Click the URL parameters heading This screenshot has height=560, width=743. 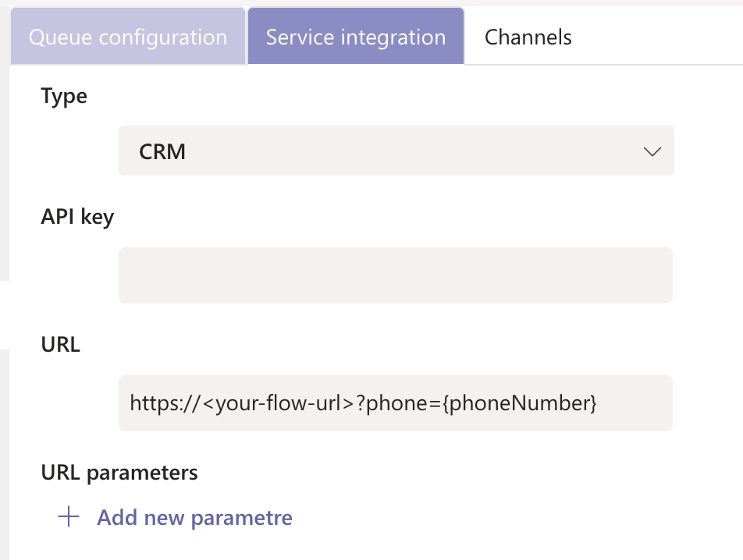pos(119,473)
